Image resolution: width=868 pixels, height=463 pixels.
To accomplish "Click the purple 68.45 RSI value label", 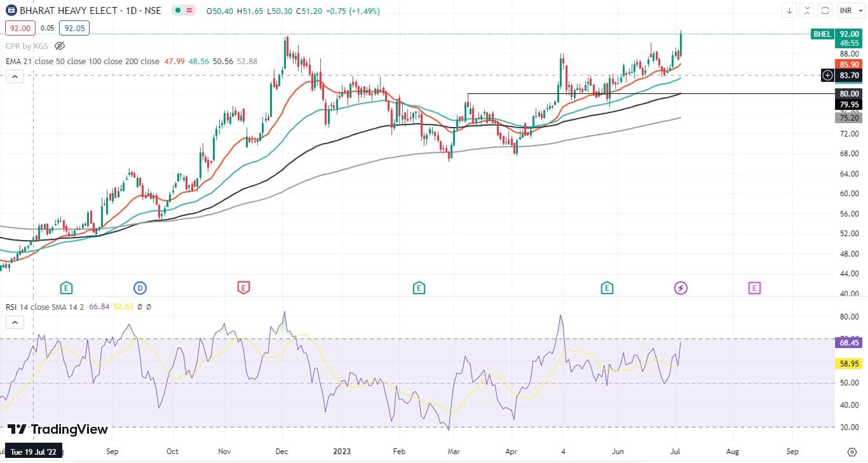I will point(850,342).
